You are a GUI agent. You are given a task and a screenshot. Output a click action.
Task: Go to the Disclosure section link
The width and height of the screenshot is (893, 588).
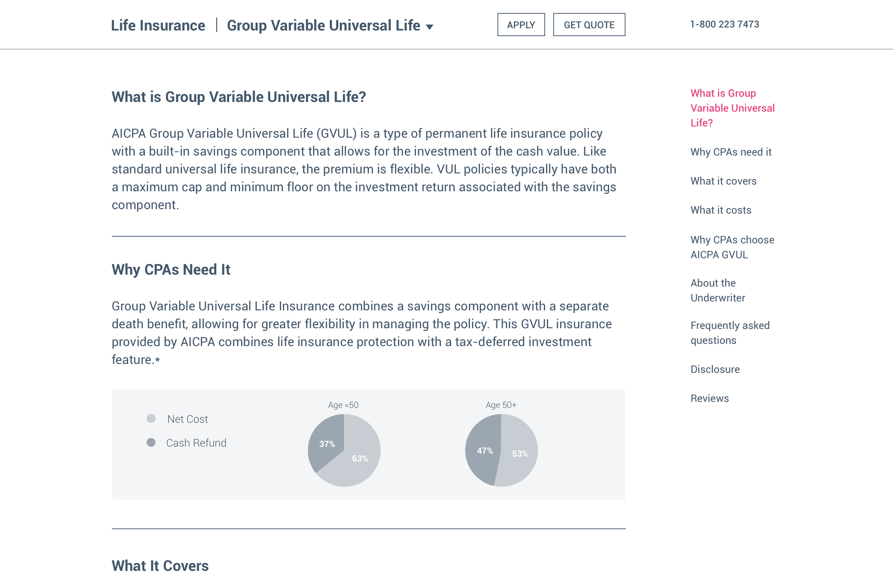tap(715, 369)
